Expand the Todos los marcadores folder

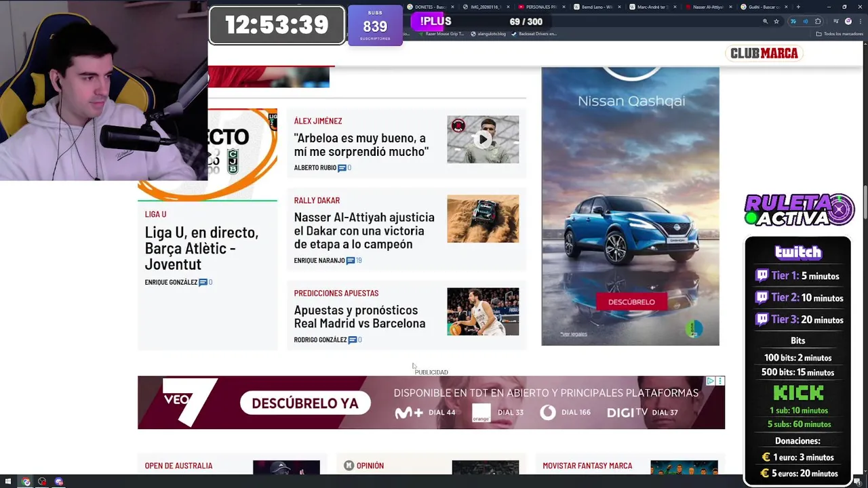[x=838, y=34]
